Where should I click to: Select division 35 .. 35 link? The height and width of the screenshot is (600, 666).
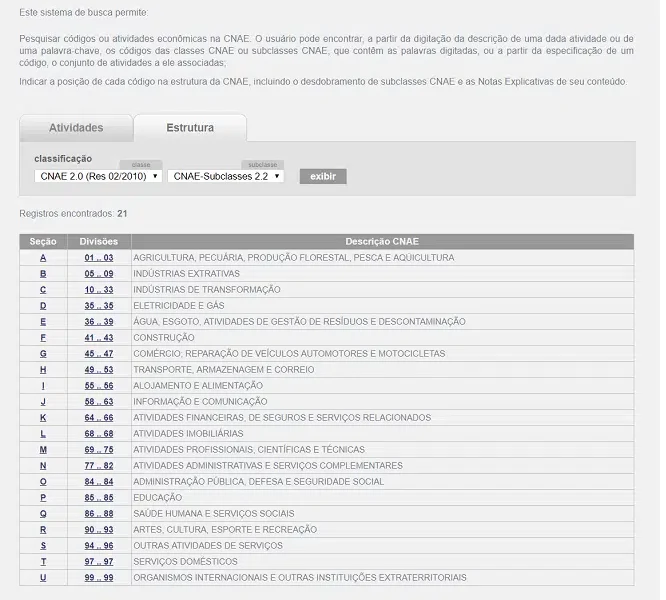pos(99,306)
